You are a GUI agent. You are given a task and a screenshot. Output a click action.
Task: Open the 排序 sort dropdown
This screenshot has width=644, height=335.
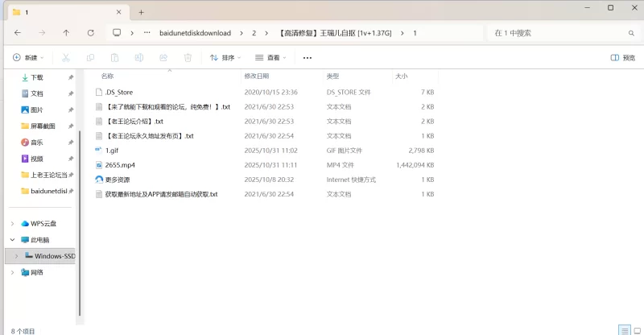(225, 57)
